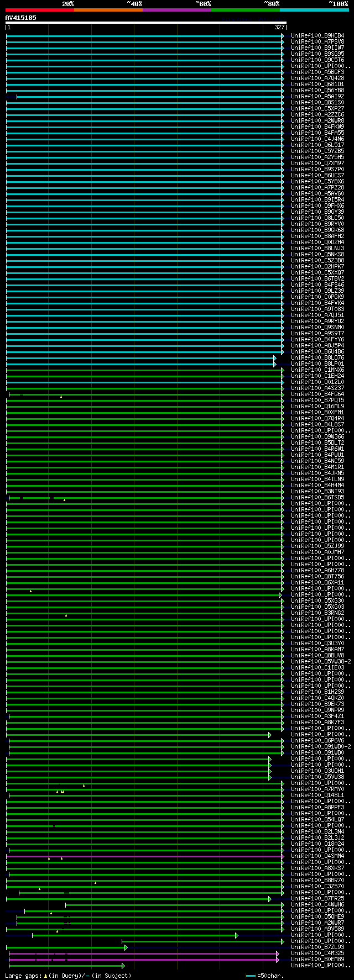Select the UniRef100_Q9FHX6 label
Image resolution: width=354 pixels, height=980 pixels.
pyautogui.click(x=317, y=206)
